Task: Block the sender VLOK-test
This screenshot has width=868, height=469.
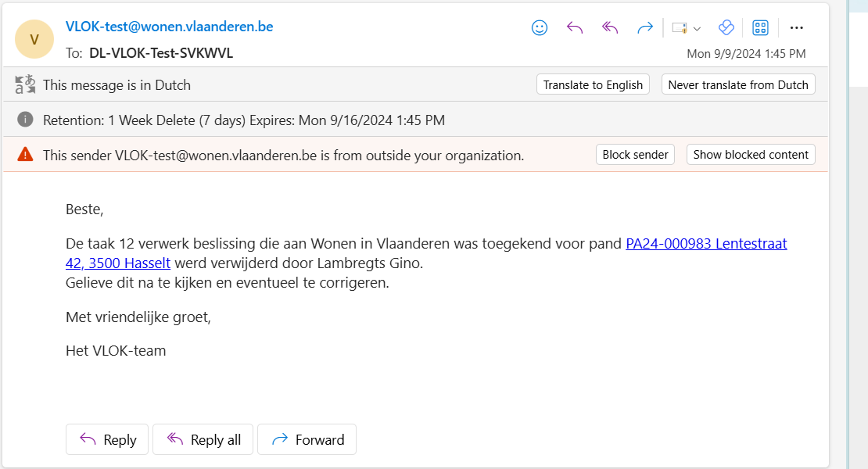Action: pos(635,154)
